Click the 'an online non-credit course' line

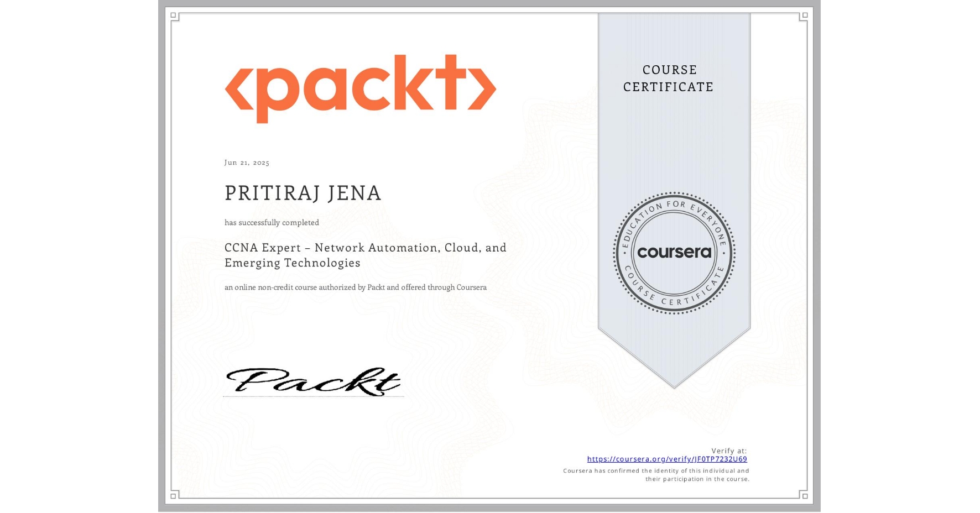point(356,287)
